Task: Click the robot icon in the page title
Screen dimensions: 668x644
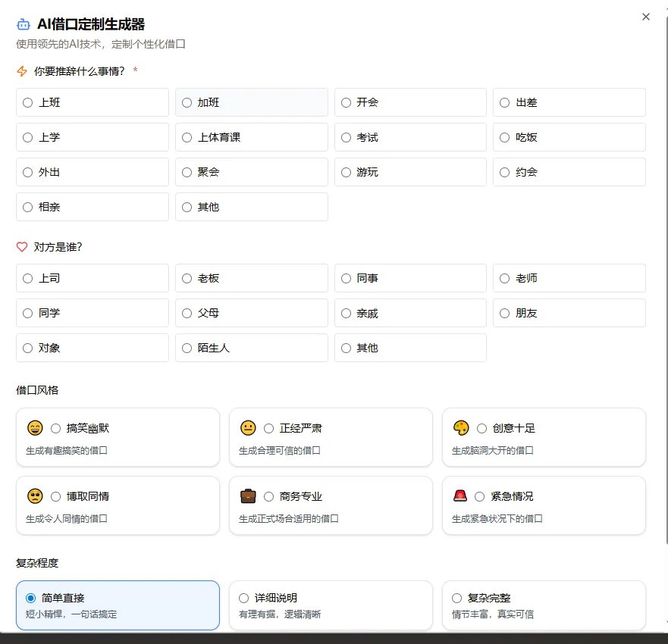Action: [x=23, y=24]
